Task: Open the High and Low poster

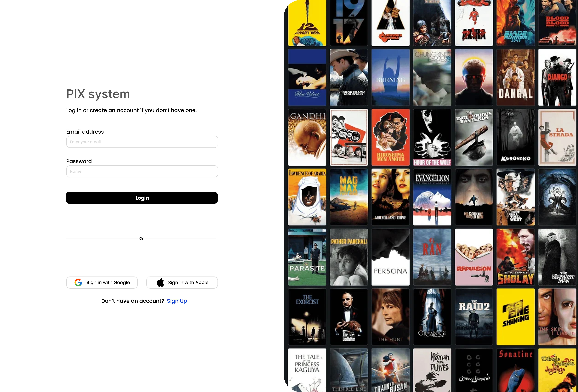Action: (349, 137)
